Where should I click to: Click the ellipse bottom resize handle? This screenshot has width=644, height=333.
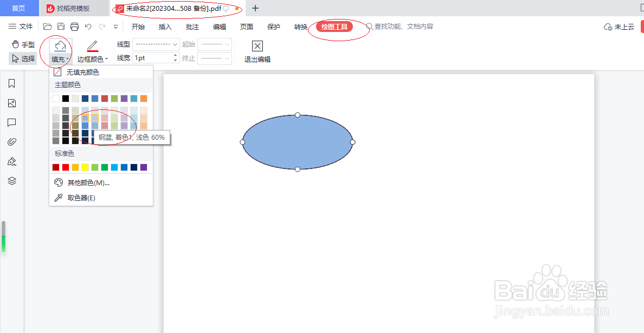tap(298, 169)
